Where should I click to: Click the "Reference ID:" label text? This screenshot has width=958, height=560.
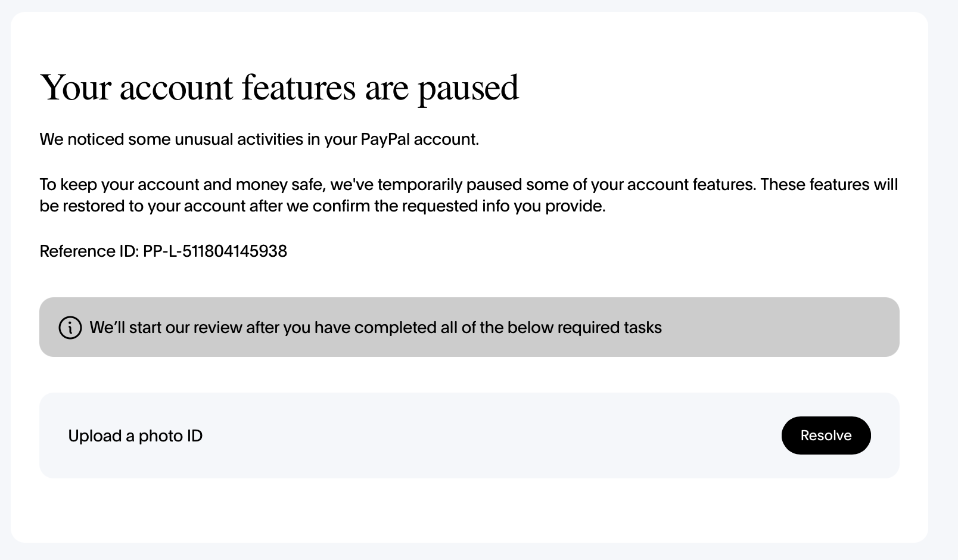[89, 251]
